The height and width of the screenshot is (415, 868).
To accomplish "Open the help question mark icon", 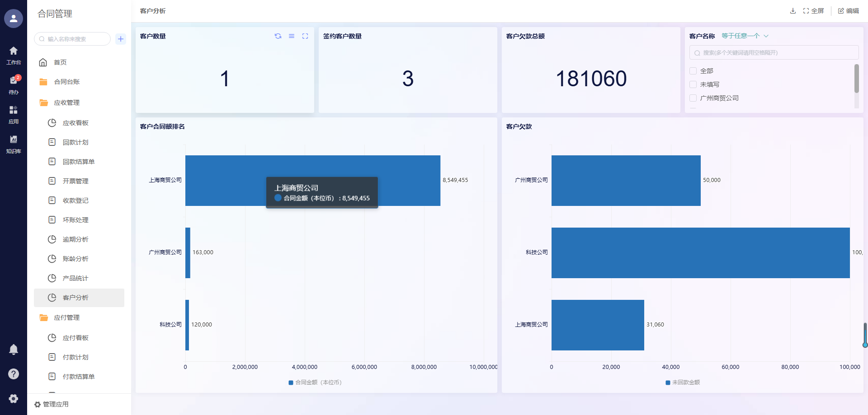I will pyautogui.click(x=14, y=374).
